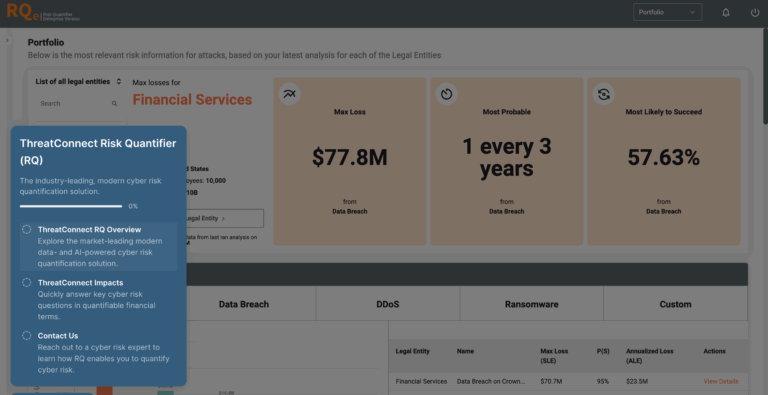Click the Name column header
The width and height of the screenshot is (768, 395).
pos(465,351)
